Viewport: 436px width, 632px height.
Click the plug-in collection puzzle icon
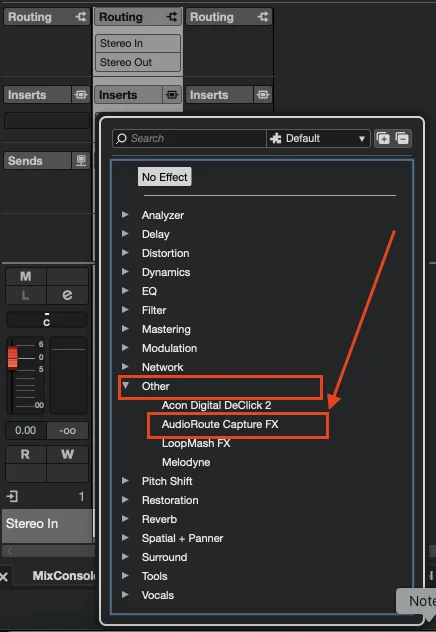[276, 138]
